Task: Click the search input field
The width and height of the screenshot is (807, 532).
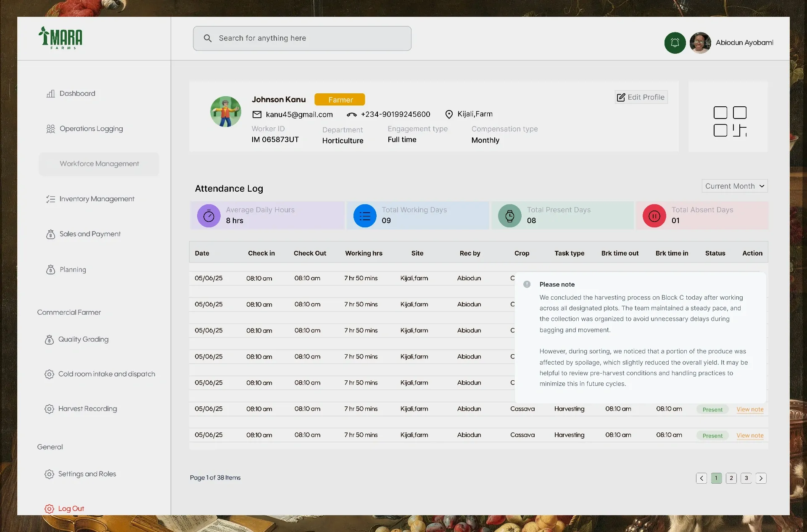Action: 302,38
